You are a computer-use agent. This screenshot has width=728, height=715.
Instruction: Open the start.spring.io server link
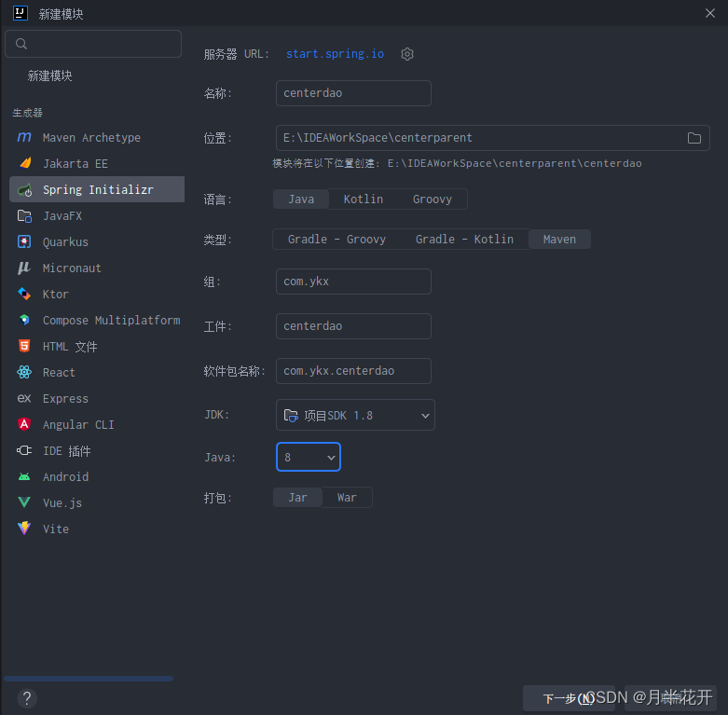tap(335, 54)
